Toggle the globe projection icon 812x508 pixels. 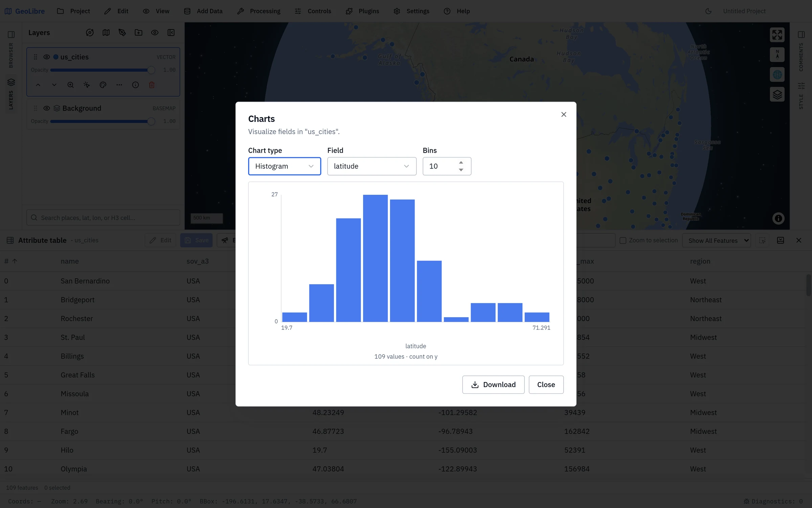(777, 75)
